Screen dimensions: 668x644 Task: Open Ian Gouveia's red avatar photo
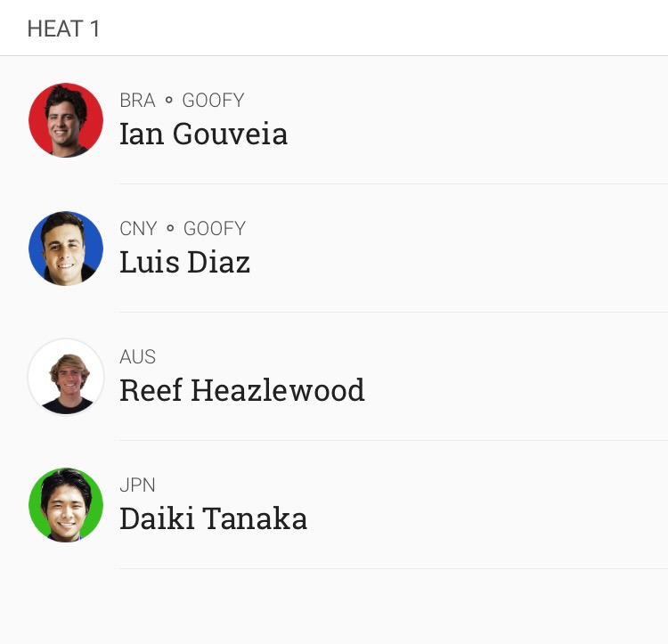[66, 120]
